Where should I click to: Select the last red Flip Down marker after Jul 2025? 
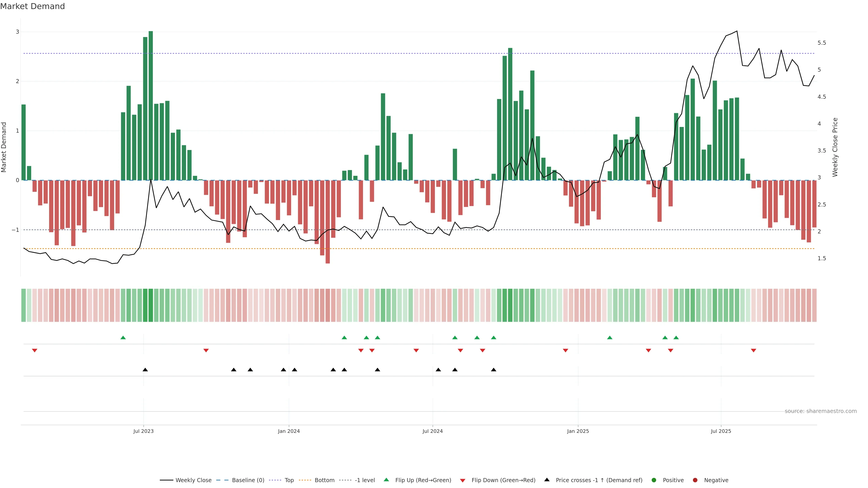click(753, 351)
